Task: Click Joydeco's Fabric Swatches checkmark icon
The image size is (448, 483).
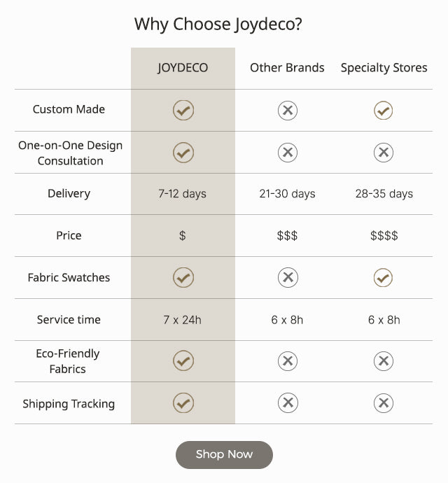Action: tap(183, 278)
